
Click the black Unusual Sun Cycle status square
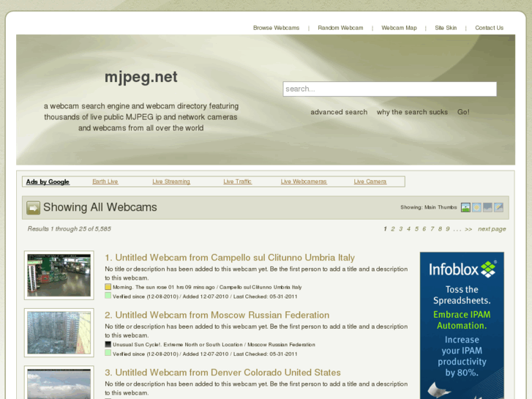click(x=108, y=344)
